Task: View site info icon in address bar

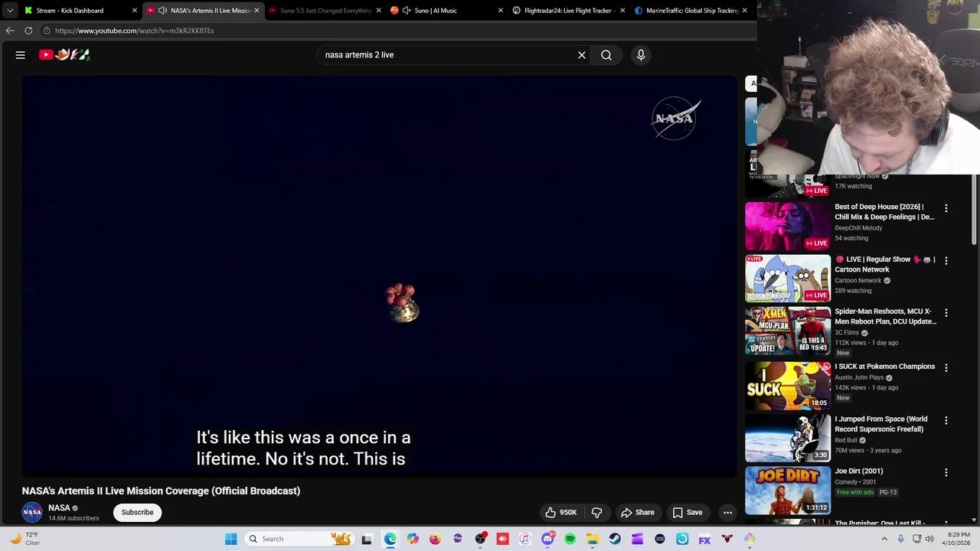Action: (47, 31)
